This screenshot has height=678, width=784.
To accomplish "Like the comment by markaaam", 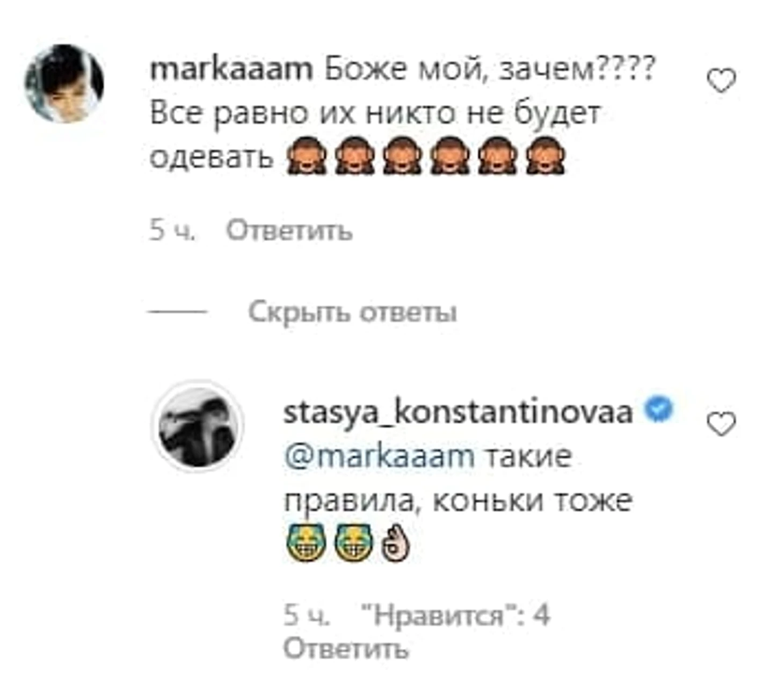I will tap(721, 82).
